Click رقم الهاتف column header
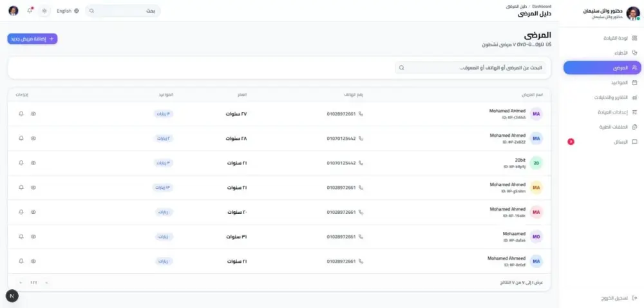 (354, 95)
